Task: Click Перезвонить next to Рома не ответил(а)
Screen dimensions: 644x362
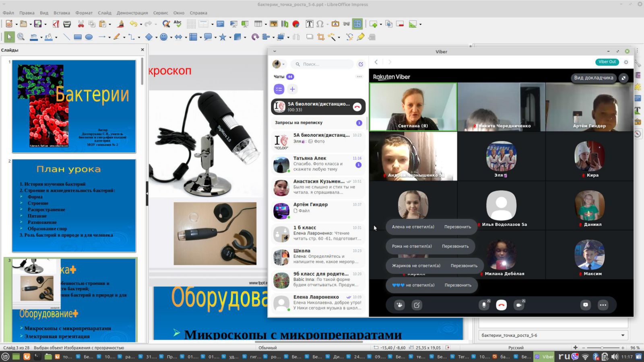Action: pos(455,246)
